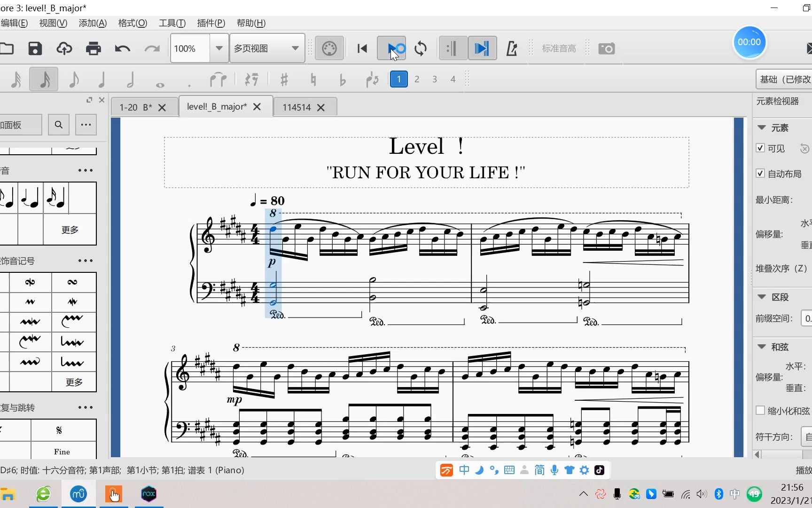
Task: Add a tie to the note
Action: 218,79
